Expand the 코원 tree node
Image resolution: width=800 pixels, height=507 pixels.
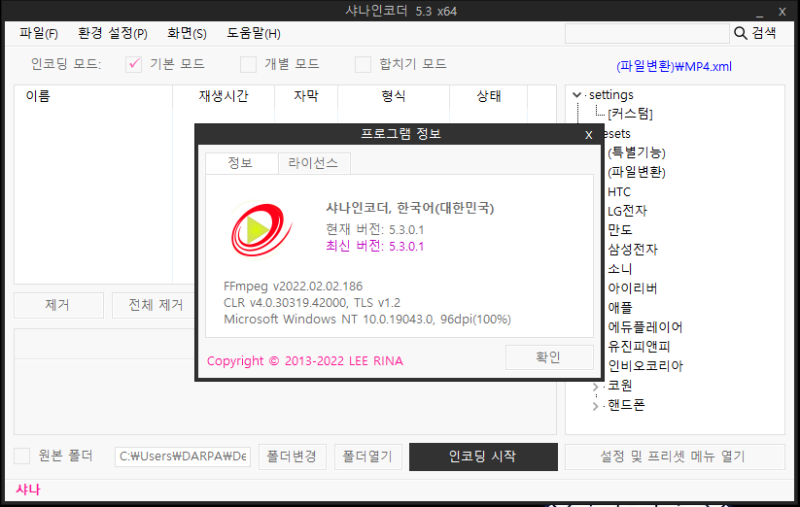[595, 387]
